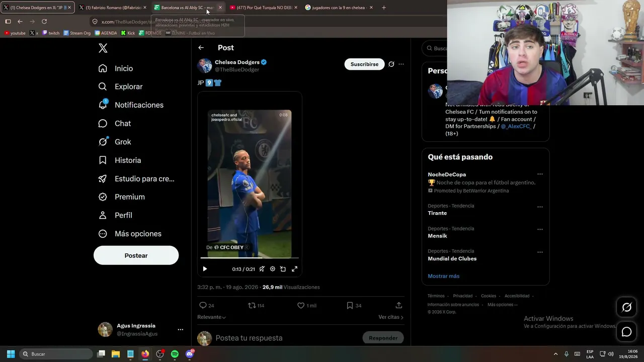The image size is (644, 362).
Task: Seek on the video progress bar
Action: click(x=250, y=258)
